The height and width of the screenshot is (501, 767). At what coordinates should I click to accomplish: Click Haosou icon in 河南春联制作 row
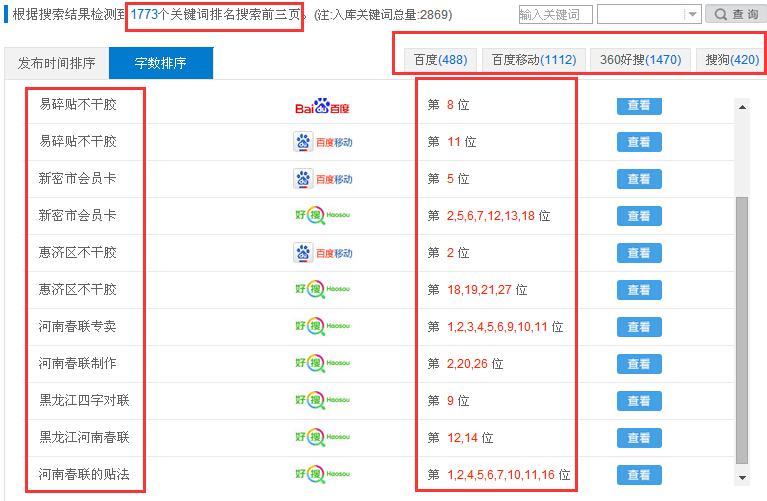(322, 363)
